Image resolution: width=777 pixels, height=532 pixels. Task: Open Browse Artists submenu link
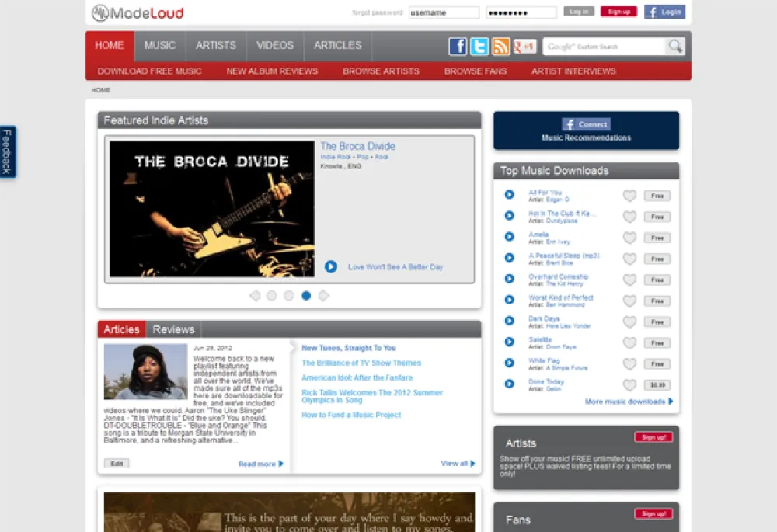[381, 71]
